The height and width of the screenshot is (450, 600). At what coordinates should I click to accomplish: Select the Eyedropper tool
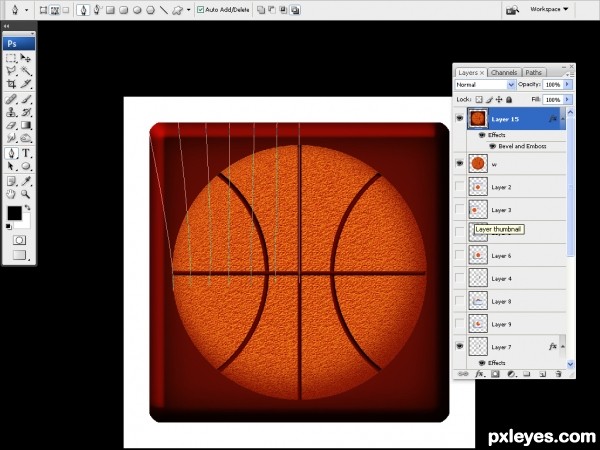[x=26, y=181]
